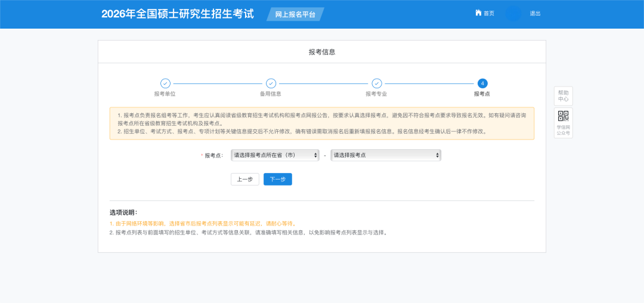Open the blue user avatar
644x303 pixels.
[513, 14]
